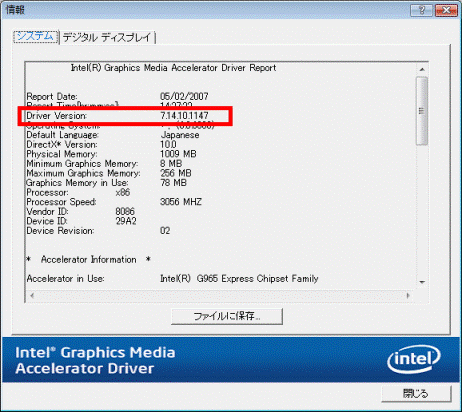Click Default Language value Japanese

coord(180,135)
